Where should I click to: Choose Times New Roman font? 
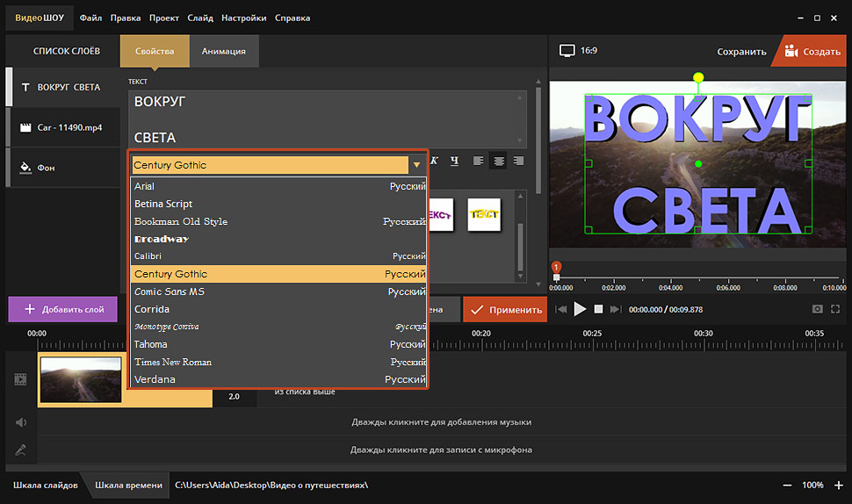278,362
